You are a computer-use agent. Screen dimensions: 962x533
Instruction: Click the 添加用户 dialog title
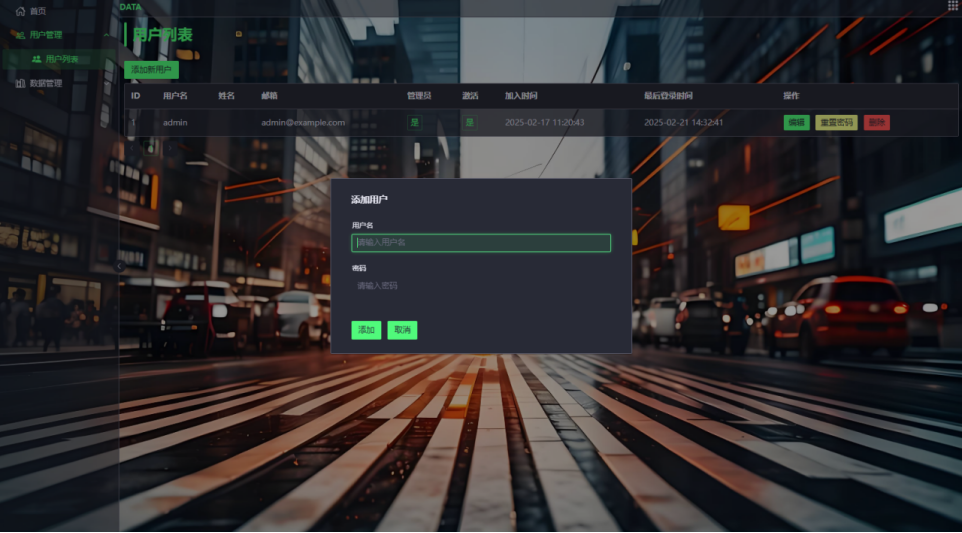pyautogui.click(x=369, y=199)
